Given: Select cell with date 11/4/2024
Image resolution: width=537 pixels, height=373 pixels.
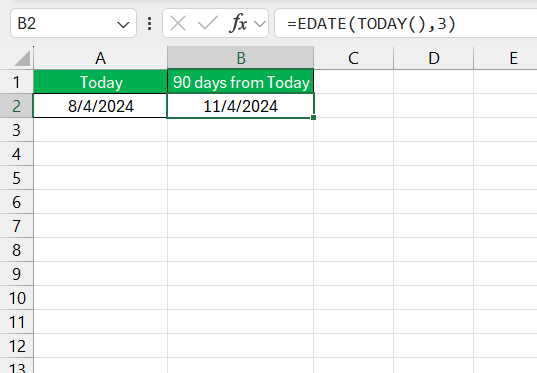Looking at the screenshot, I should coord(241,106).
